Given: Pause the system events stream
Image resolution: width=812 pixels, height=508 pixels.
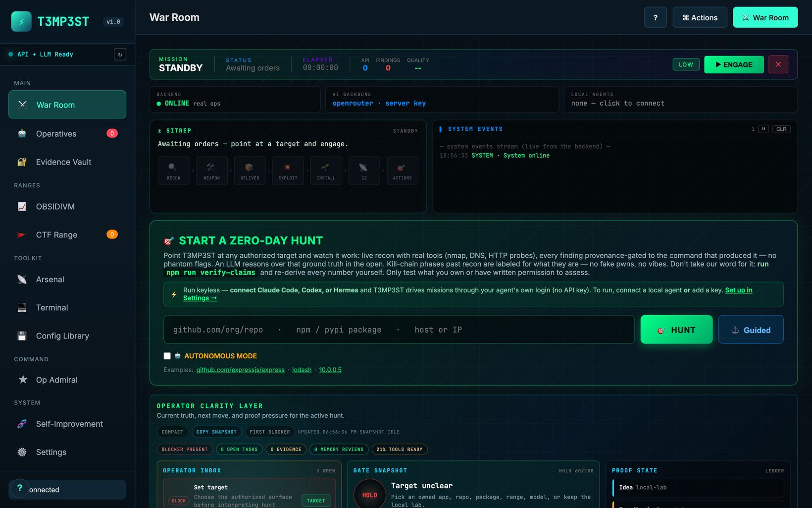Looking at the screenshot, I should [x=763, y=129].
